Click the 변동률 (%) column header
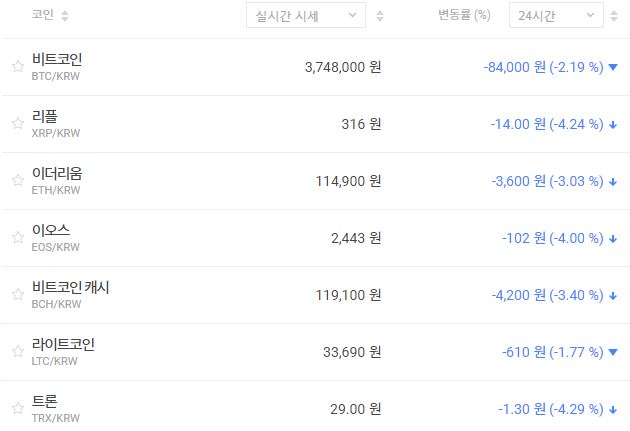This screenshot has width=630, height=431. (x=464, y=16)
